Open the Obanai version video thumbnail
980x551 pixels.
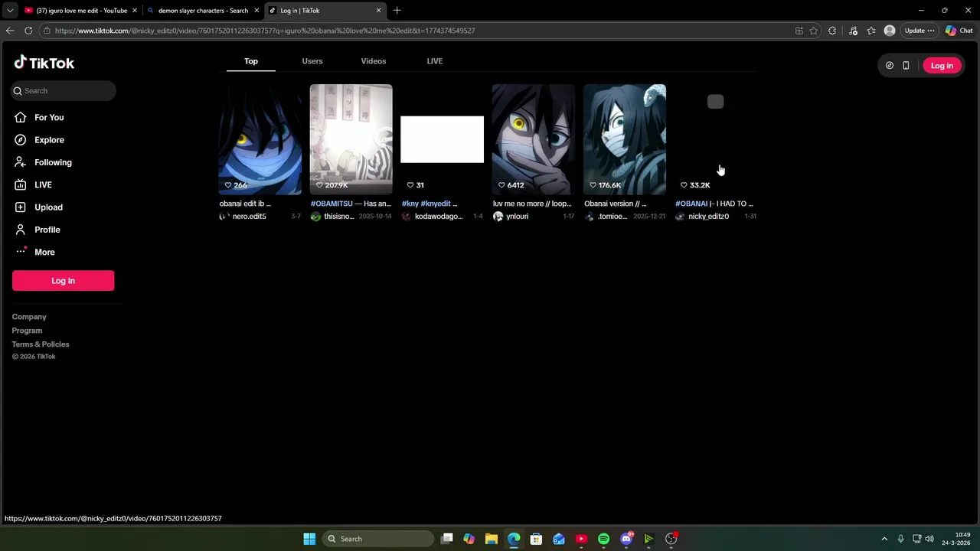click(625, 139)
